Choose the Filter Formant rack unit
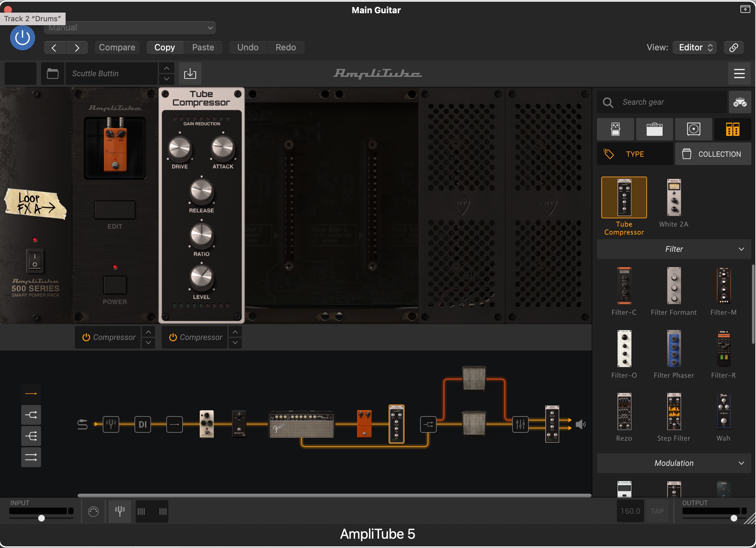 coord(674,286)
